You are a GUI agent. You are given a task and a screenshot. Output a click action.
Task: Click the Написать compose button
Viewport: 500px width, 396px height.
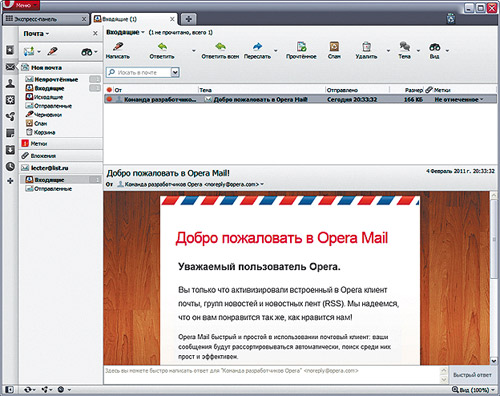pos(118,51)
